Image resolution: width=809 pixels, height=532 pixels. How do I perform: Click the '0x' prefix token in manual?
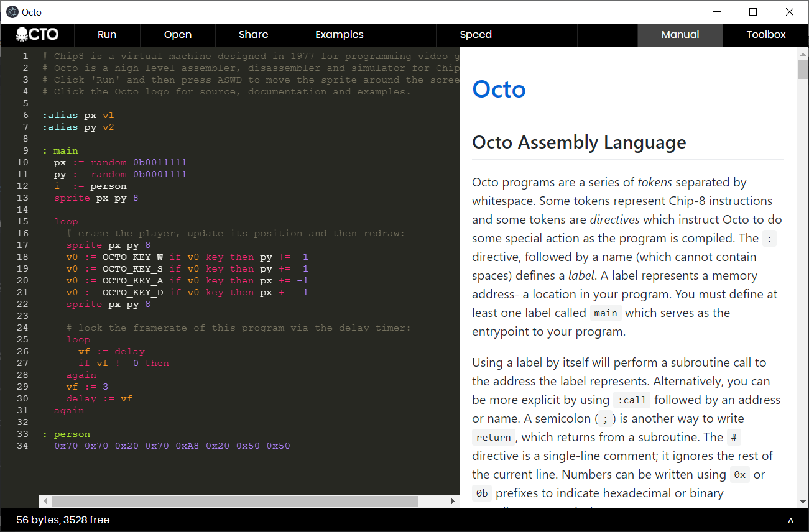[x=739, y=475]
